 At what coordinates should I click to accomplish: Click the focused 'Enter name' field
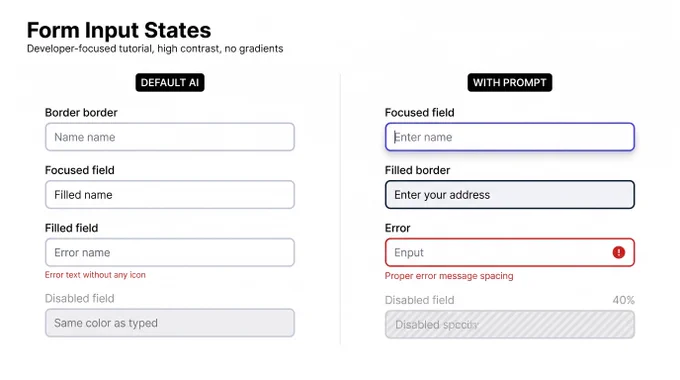(x=510, y=137)
